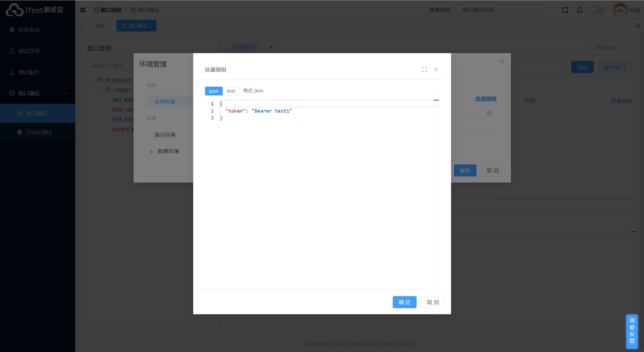Switch to the 首页 tab
644x352 pixels.
(101, 26)
